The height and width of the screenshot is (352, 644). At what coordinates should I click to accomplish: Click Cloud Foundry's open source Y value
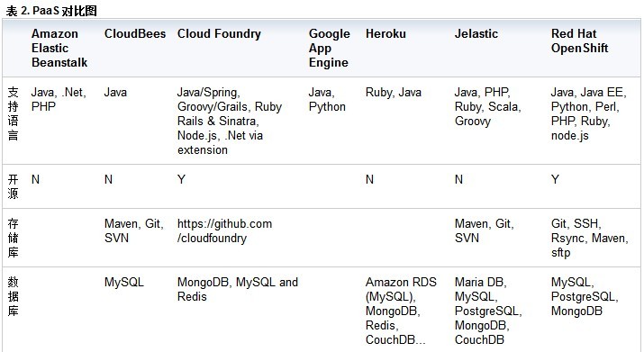[181, 179]
